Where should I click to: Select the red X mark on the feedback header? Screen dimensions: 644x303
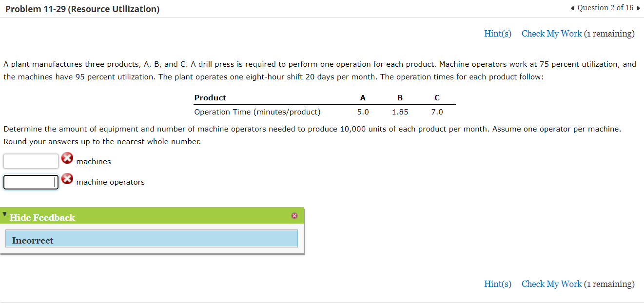click(x=294, y=215)
